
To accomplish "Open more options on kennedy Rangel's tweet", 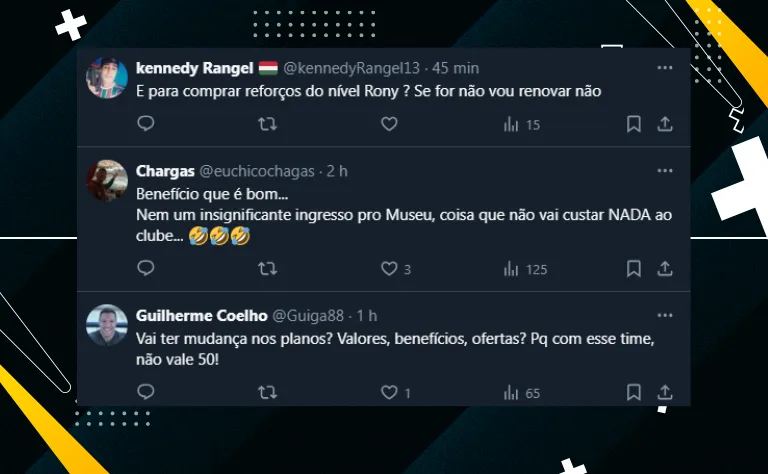I will pyautogui.click(x=664, y=68).
